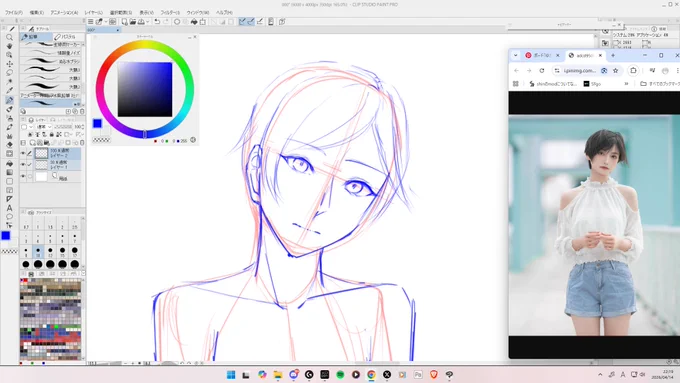The width and height of the screenshot is (680, 383).
Task: Toggle snap to special ruler in command bar
Action: pyautogui.click(x=251, y=22)
